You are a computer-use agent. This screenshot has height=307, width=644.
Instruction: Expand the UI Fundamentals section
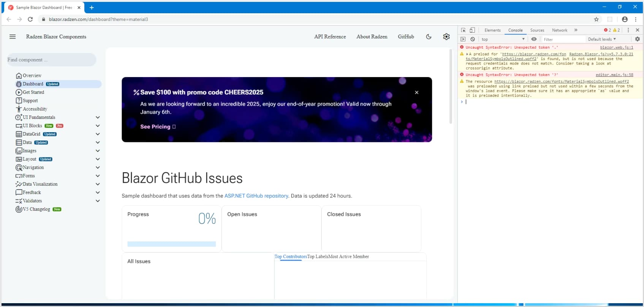98,117
